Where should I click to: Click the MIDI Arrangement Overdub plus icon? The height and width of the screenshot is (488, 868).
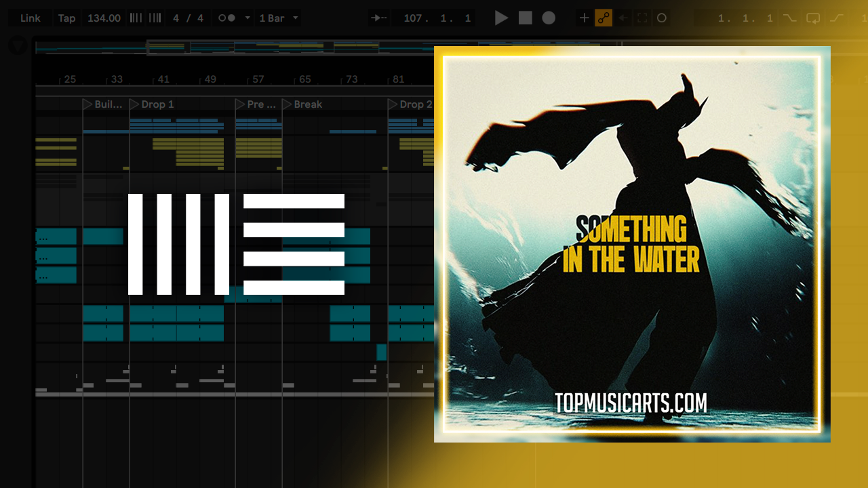584,18
